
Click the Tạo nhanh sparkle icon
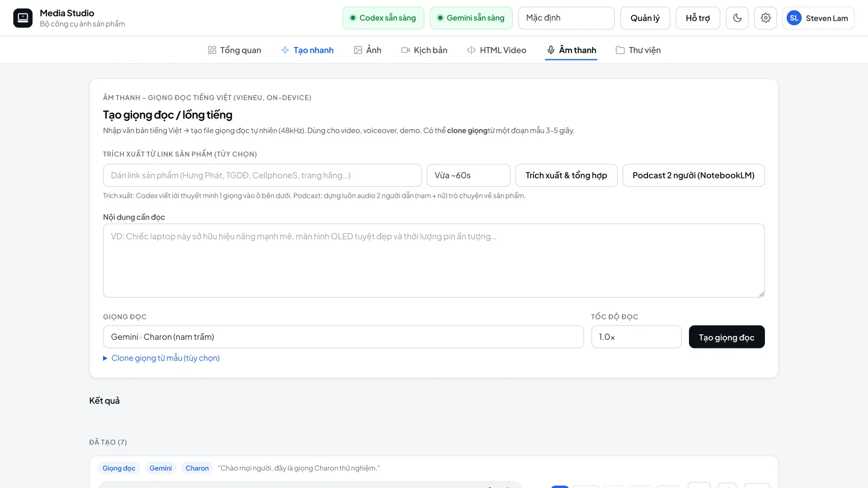(x=285, y=50)
